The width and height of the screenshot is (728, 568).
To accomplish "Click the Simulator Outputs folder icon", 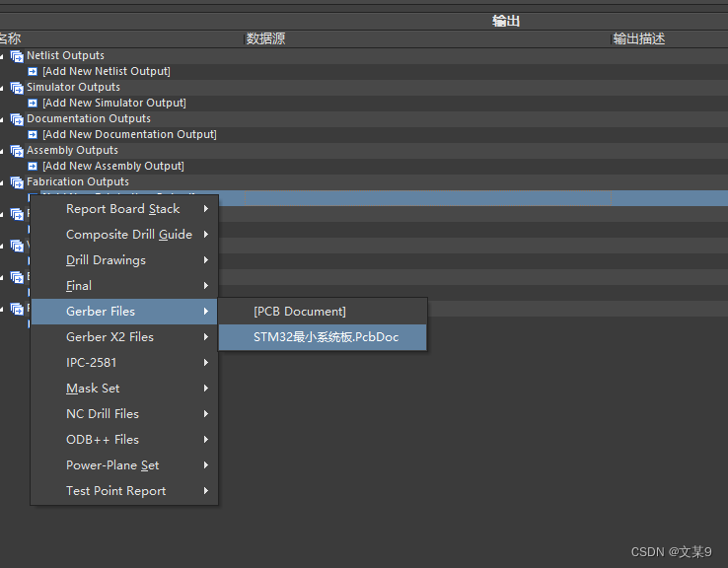I will [17, 88].
